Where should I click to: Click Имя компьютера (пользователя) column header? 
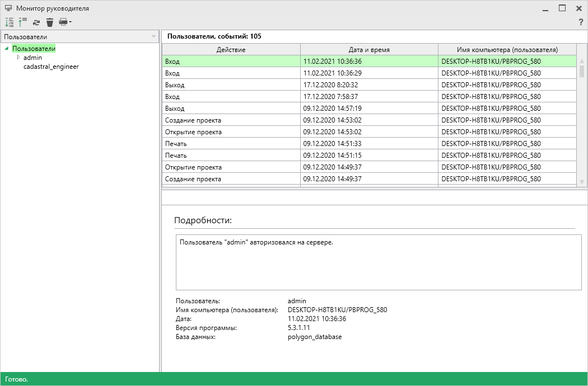(x=506, y=50)
